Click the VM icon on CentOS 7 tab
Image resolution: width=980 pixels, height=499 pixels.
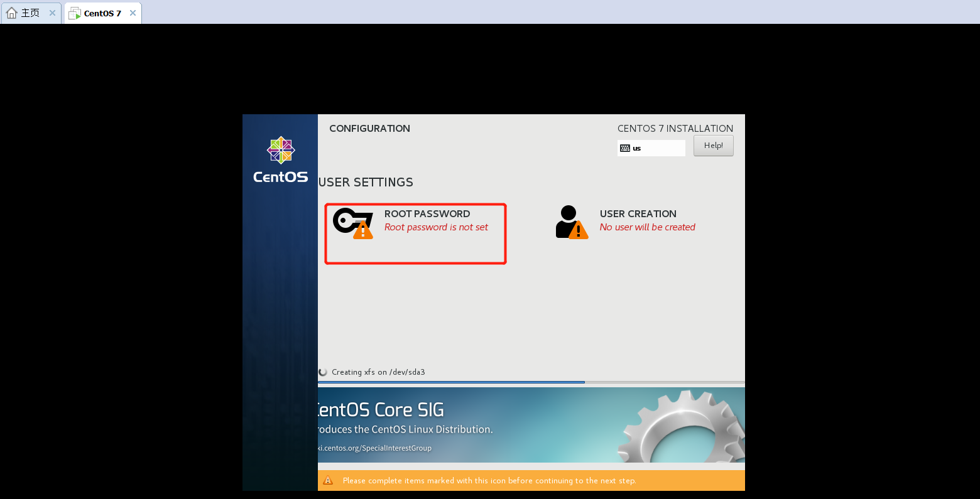pos(75,13)
